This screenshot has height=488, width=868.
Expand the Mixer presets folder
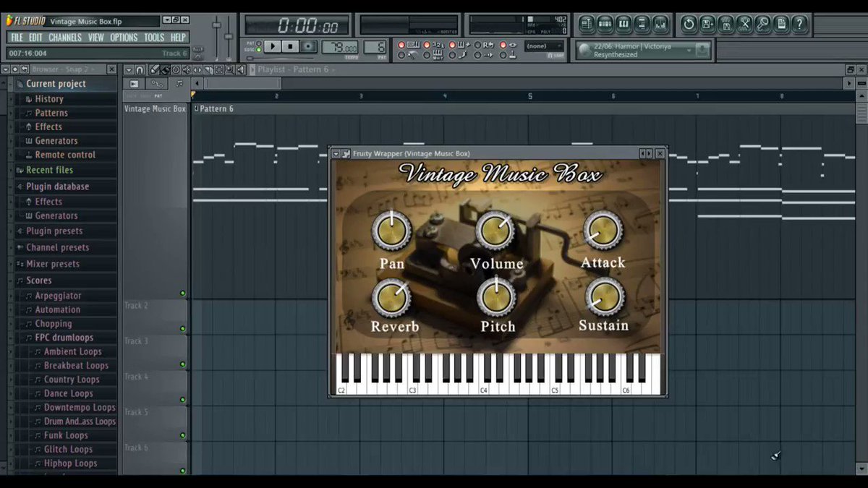(53, 264)
